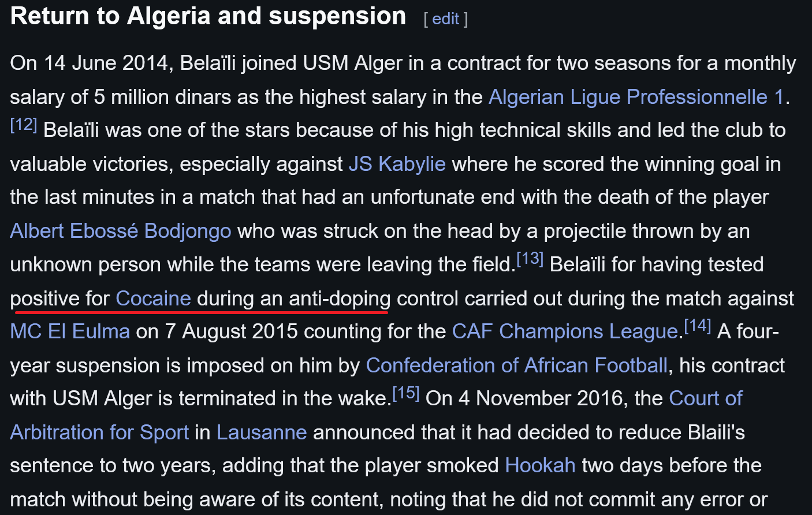The image size is (812, 515).
Task: Open the MC El Eulma link
Action: 70,331
